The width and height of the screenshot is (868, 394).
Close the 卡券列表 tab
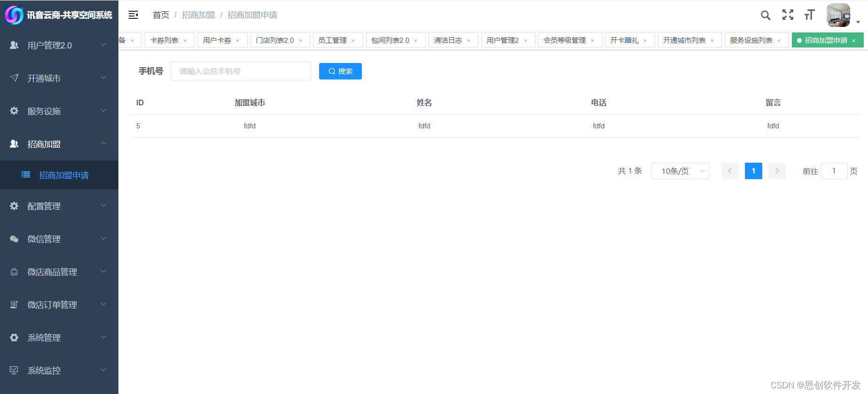(x=185, y=40)
